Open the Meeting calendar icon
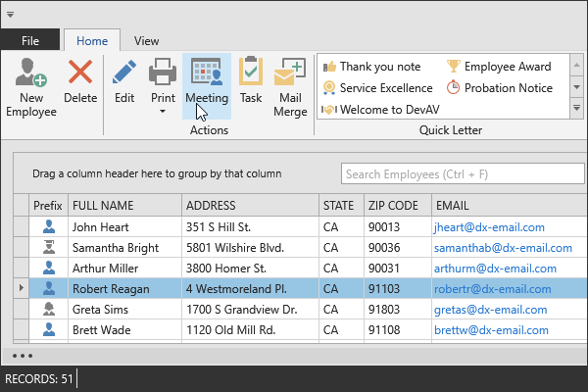Image resolution: width=588 pixels, height=392 pixels. point(207,73)
